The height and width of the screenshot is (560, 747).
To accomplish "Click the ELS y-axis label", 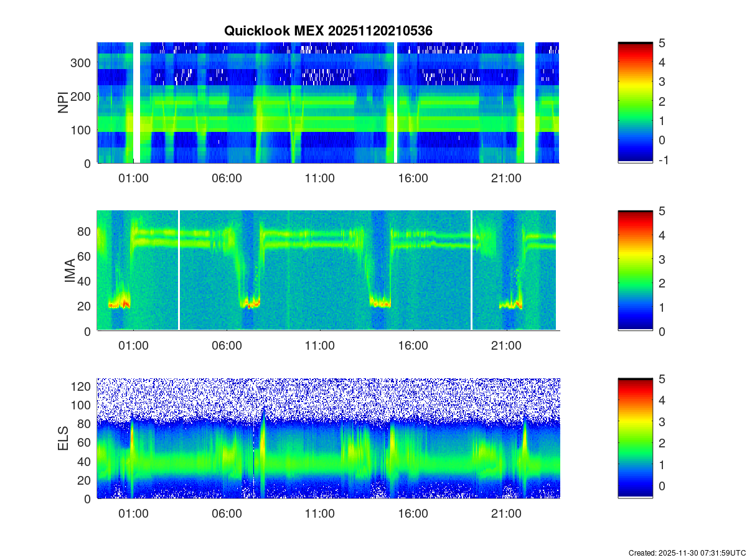I will pos(63,439).
